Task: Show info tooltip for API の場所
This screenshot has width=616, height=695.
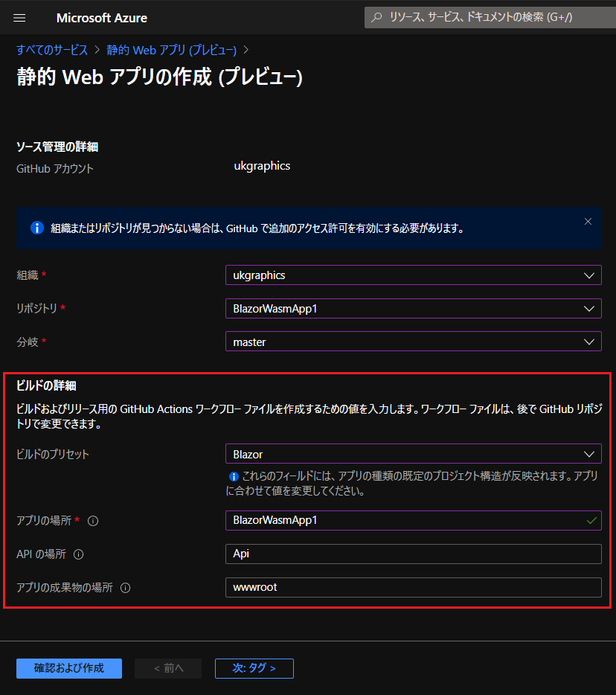Action: (78, 554)
